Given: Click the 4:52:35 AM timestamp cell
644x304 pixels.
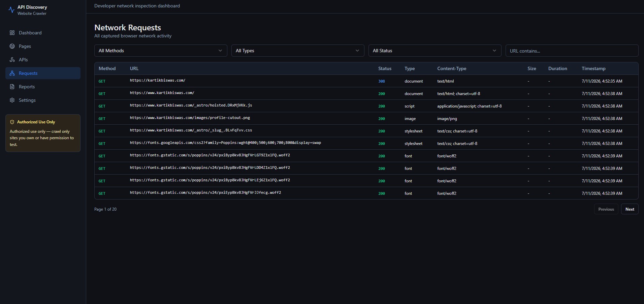Looking at the screenshot, I should tap(602, 81).
